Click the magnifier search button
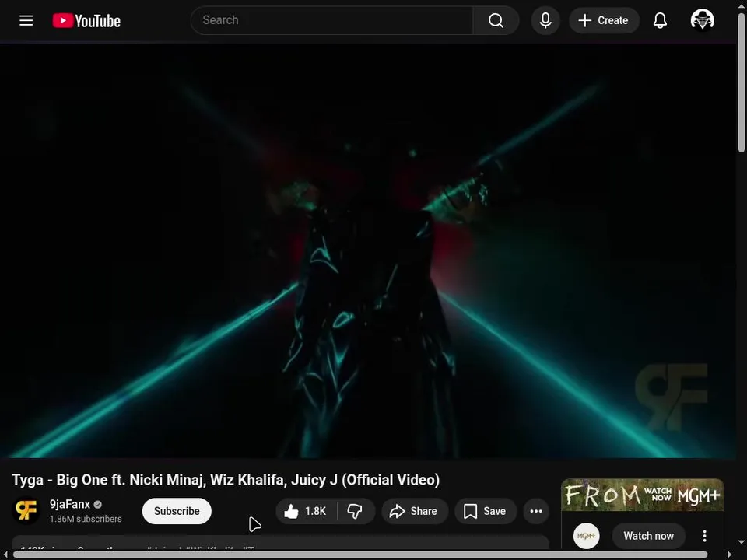Screen dimensions: 747x560 click(x=496, y=20)
